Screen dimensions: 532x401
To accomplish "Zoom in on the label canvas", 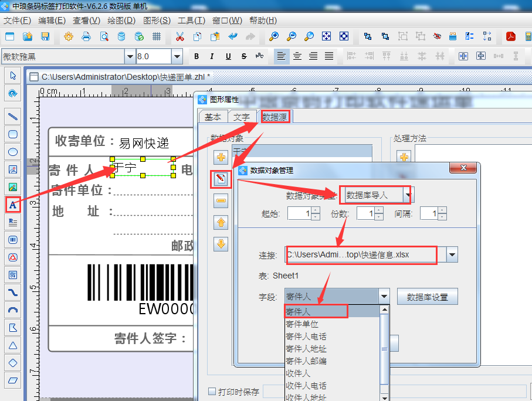I will pos(273,36).
